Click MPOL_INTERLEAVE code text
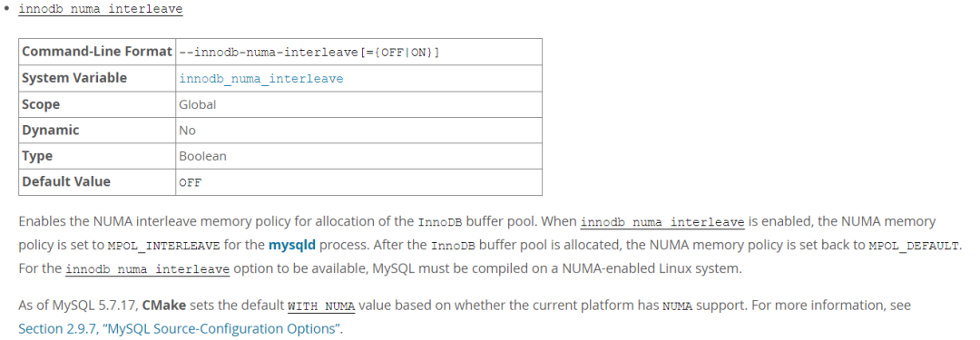Screen dimensions: 980x340 click(163, 246)
